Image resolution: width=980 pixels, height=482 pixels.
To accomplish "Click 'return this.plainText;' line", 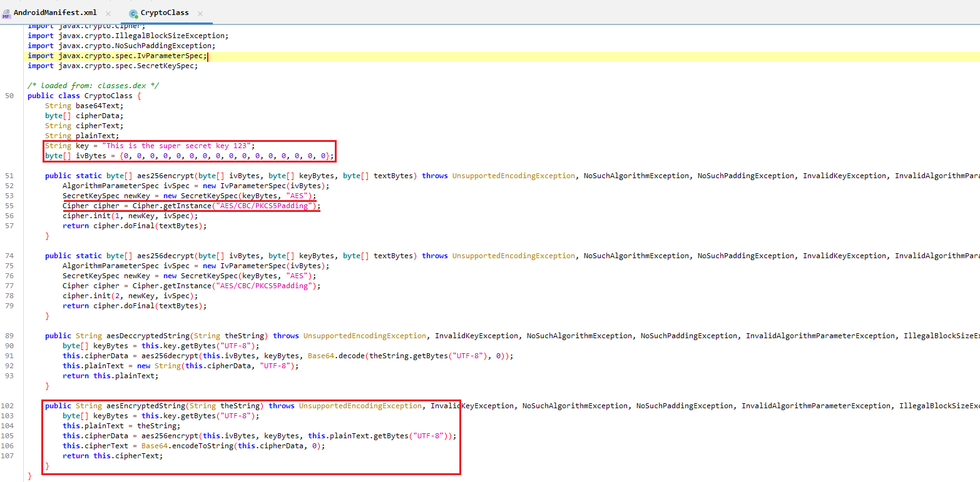I will [x=111, y=376].
